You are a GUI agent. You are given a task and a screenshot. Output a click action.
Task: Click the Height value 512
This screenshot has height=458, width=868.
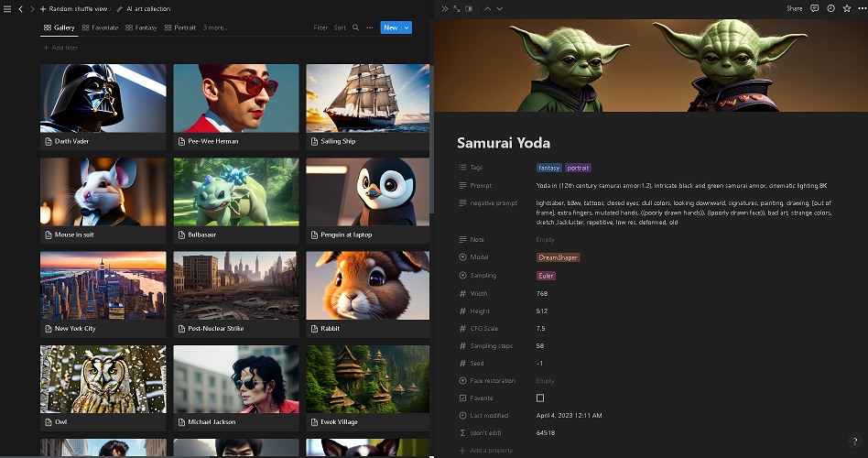coord(542,311)
